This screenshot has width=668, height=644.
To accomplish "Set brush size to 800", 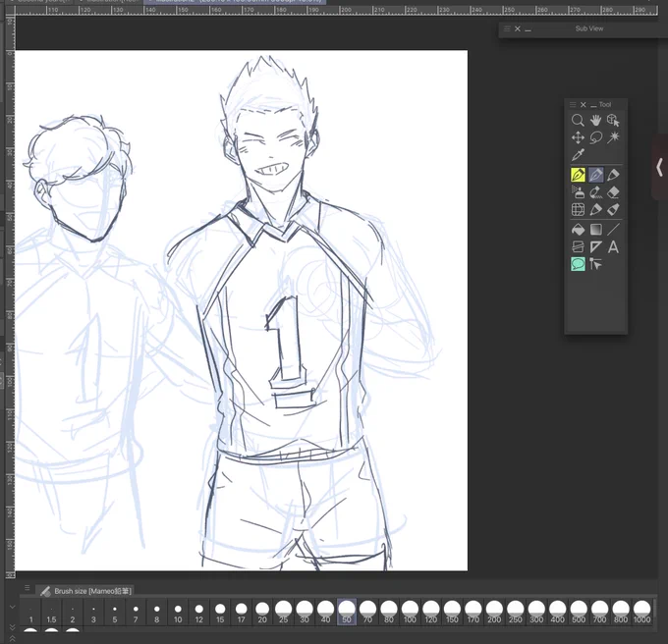I will [621, 612].
